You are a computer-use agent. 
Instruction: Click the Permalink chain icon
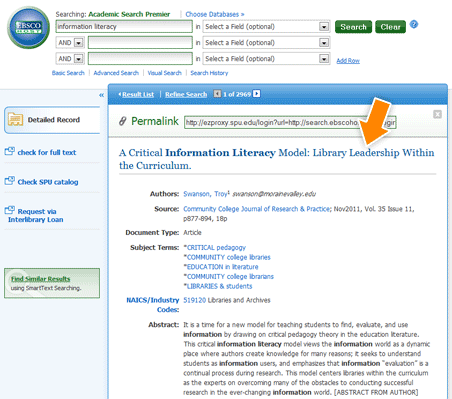(123, 121)
